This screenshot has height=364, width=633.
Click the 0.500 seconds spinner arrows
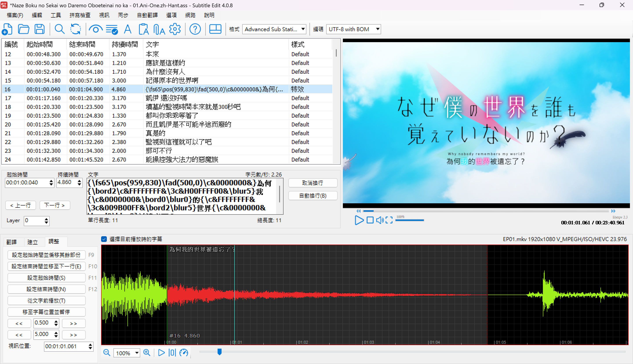56,323
